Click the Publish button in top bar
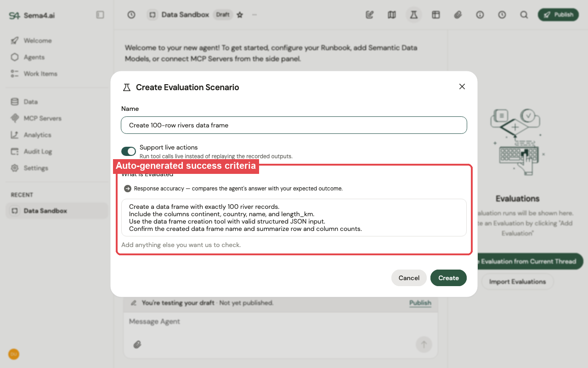Viewport: 588px width, 368px height. 558,15
